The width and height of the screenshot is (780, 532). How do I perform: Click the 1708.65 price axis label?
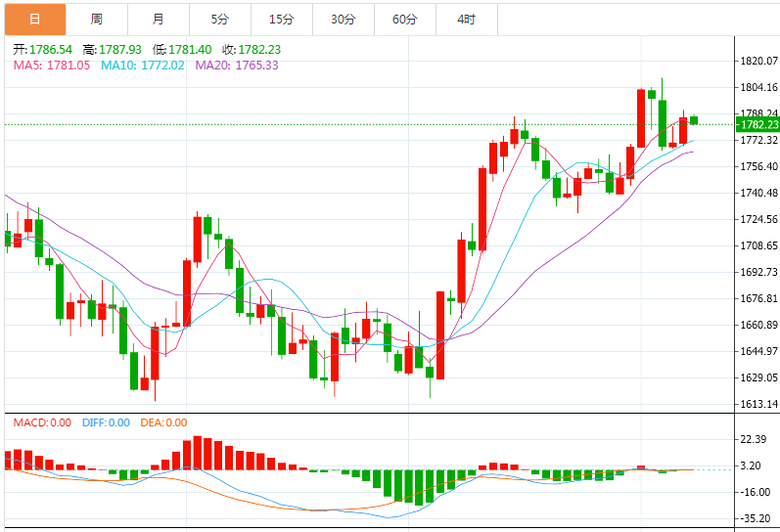[759, 245]
